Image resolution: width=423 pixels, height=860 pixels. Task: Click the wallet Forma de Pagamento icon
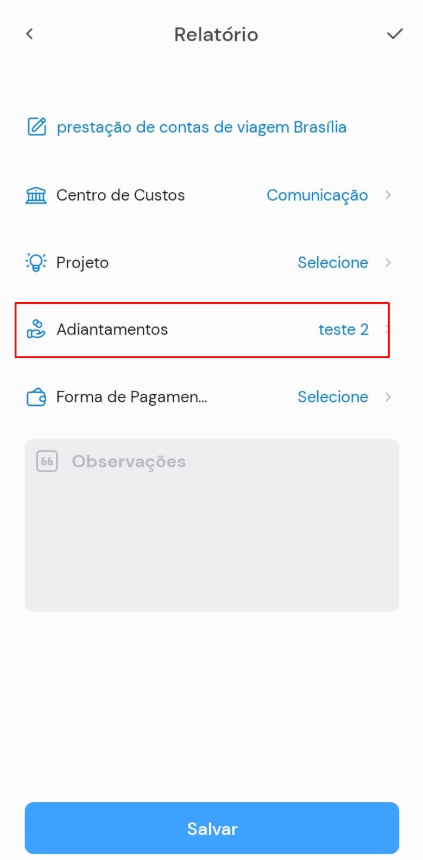pyautogui.click(x=36, y=397)
